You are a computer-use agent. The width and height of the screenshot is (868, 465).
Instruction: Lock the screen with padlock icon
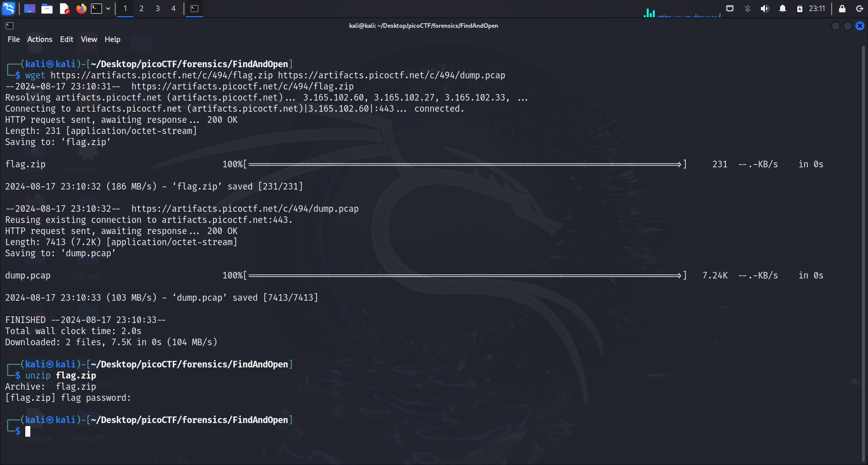[842, 9]
